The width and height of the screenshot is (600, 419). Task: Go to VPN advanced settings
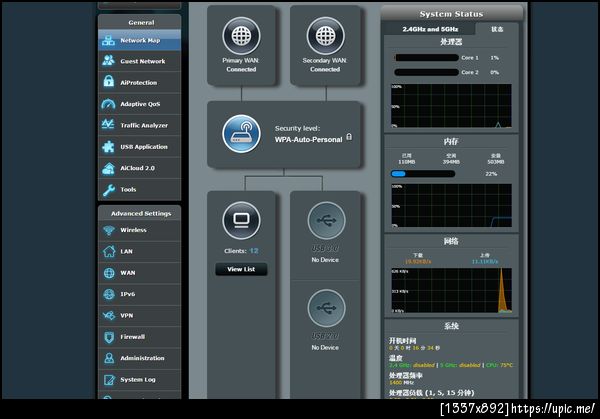(139, 316)
